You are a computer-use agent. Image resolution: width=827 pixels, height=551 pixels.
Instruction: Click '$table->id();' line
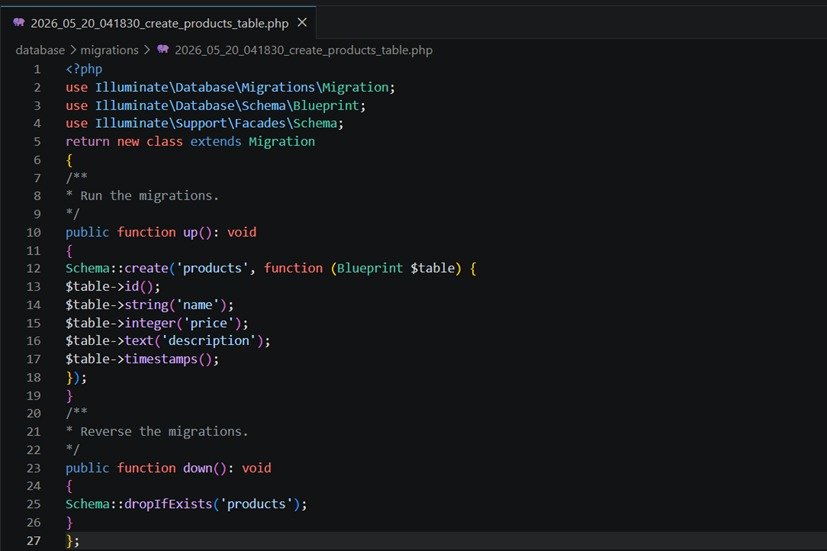tap(113, 286)
